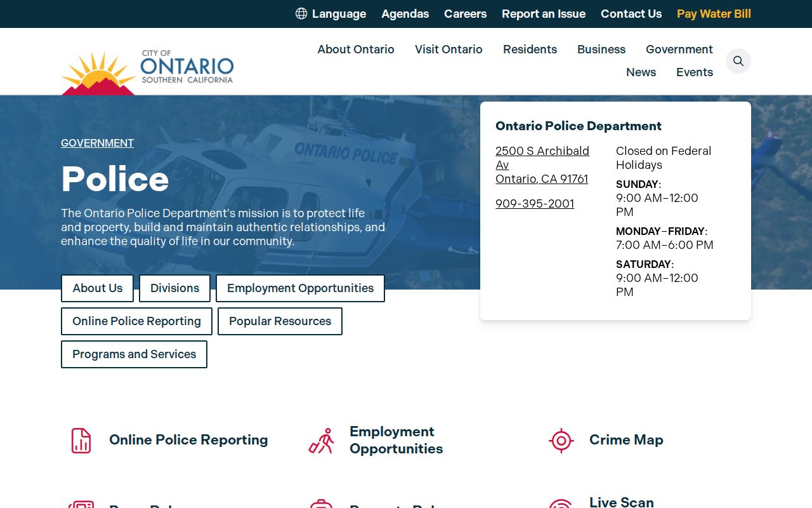Click the Live Scan fingerprint icon
812x508 pixels.
(x=561, y=504)
